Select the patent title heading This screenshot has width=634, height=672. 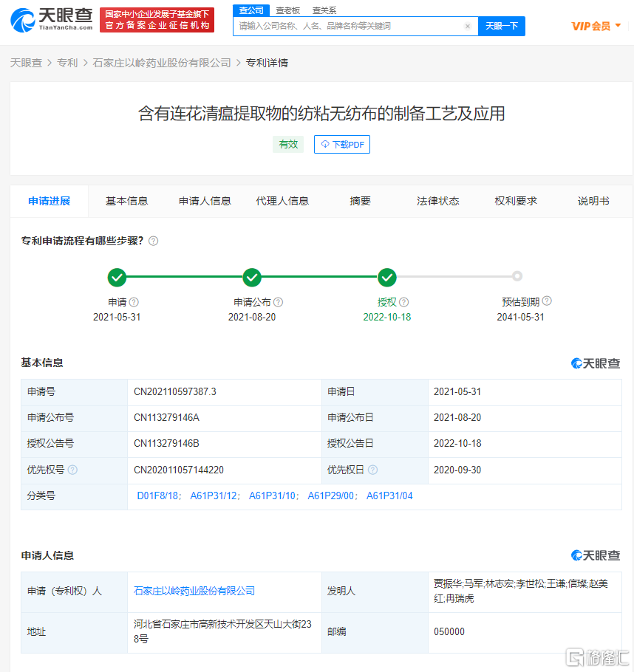pos(321,114)
